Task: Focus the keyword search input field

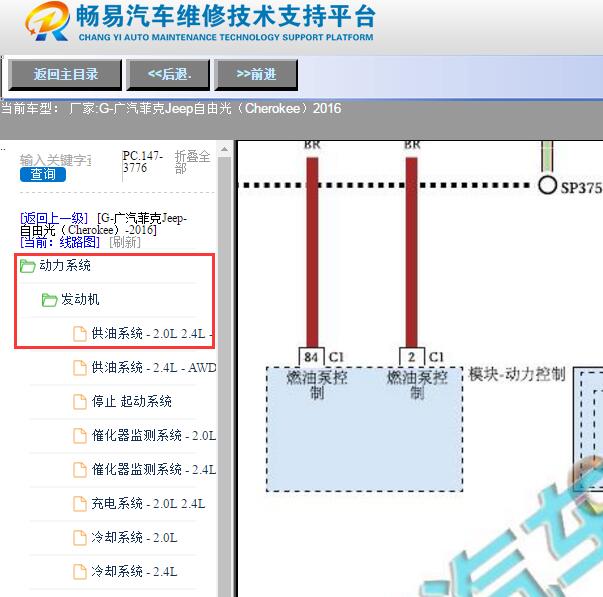Action: (x=55, y=160)
